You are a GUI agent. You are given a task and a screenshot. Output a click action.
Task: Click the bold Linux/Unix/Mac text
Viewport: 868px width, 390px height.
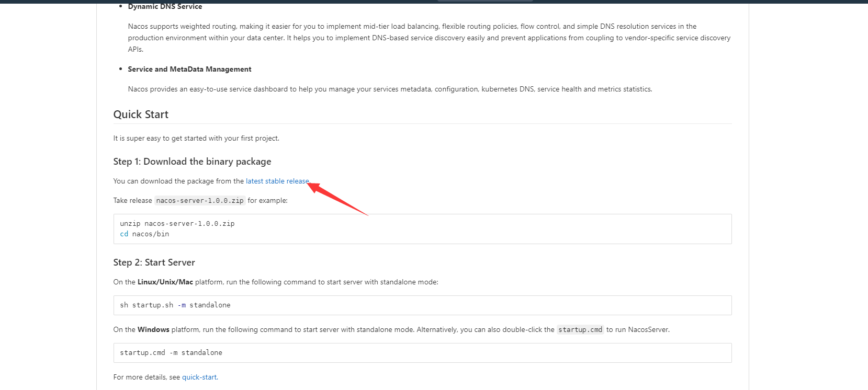click(165, 282)
